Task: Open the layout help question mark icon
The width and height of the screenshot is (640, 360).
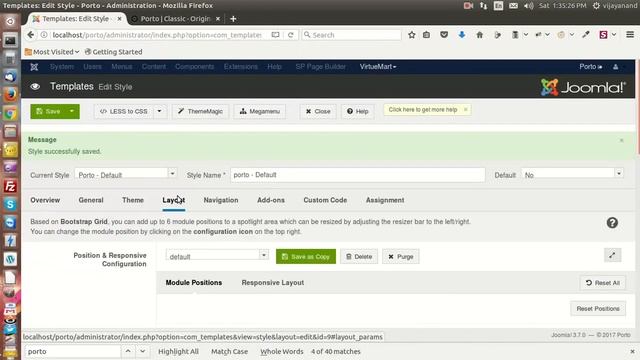Action: point(612,223)
